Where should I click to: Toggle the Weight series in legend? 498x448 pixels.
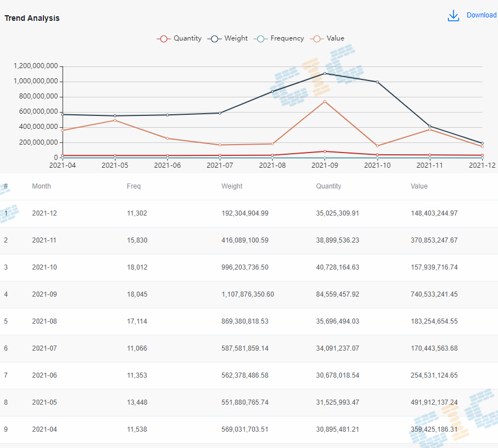tap(228, 38)
